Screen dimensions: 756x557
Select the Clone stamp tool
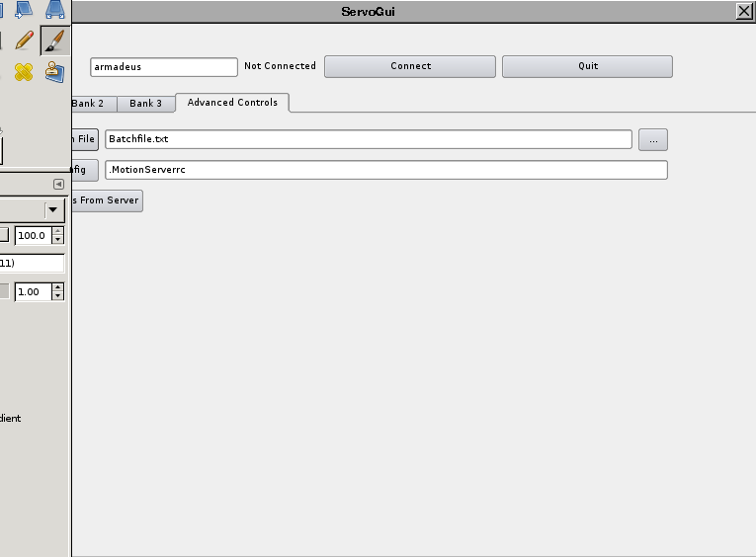click(x=54, y=72)
